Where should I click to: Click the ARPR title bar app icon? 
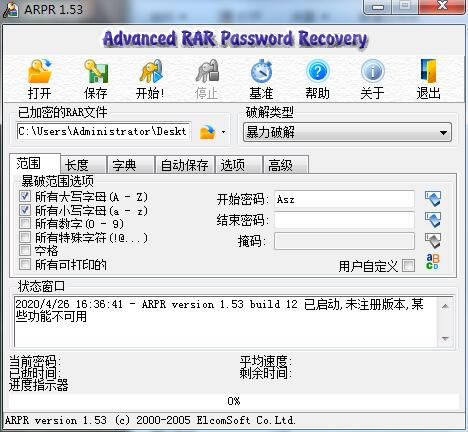tap(11, 9)
